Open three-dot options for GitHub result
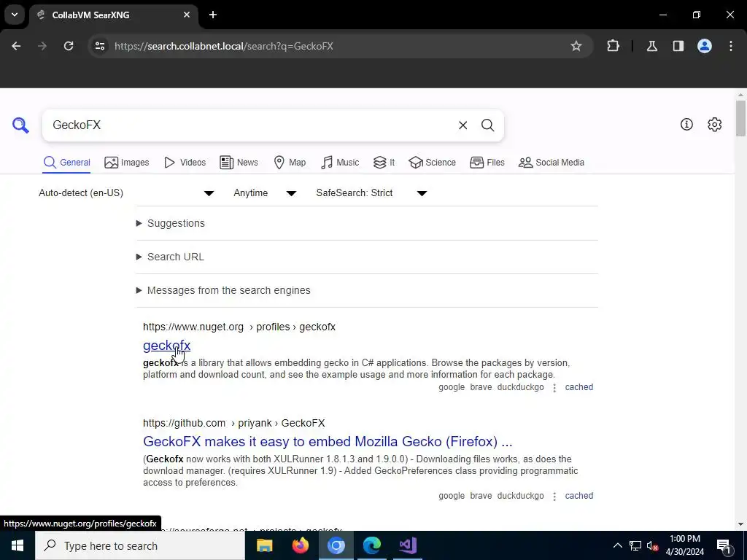Screen dimensions: 747x560 [554, 497]
